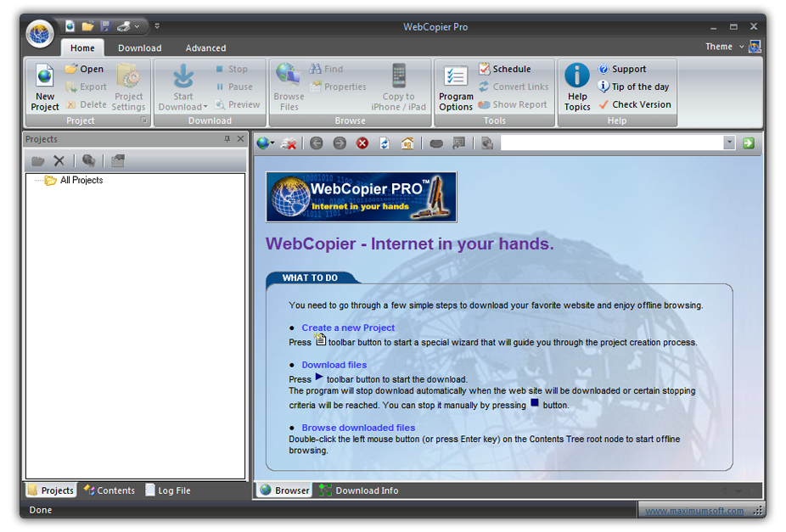This screenshot has width=786, height=532.
Task: Expand the Start Download dropdown arrow
Action: click(x=205, y=107)
